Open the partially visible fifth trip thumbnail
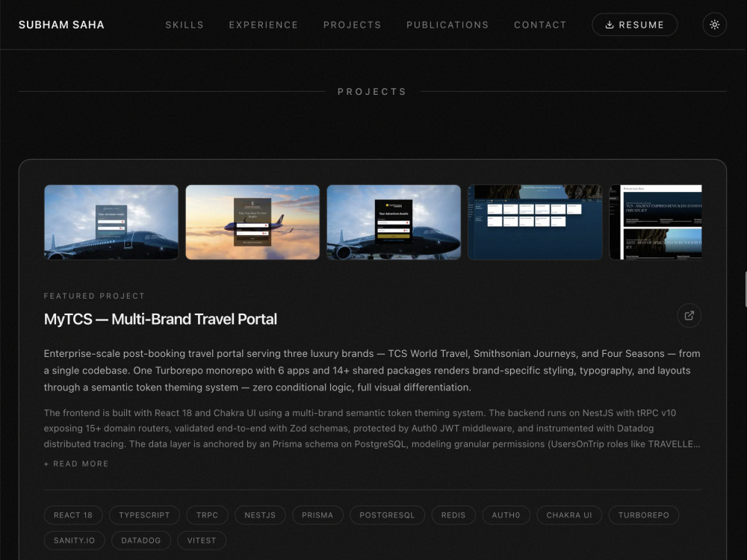This screenshot has width=747, height=560. pyautogui.click(x=656, y=223)
